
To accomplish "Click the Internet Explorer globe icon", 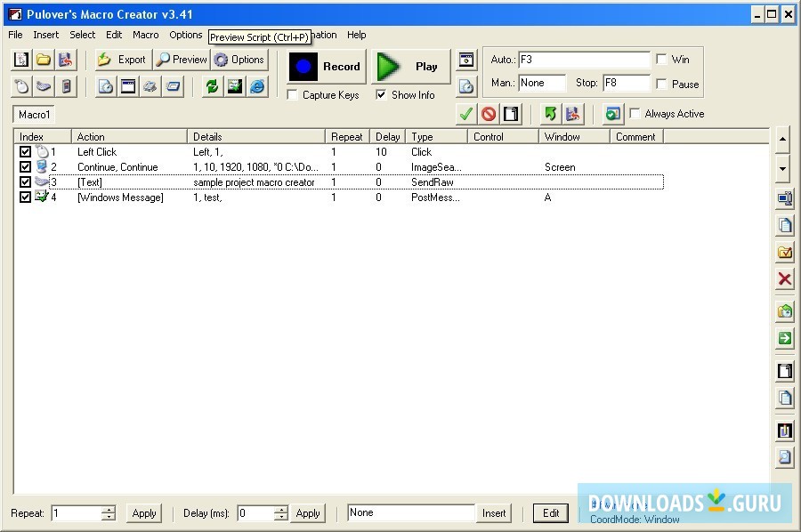I will [256, 86].
